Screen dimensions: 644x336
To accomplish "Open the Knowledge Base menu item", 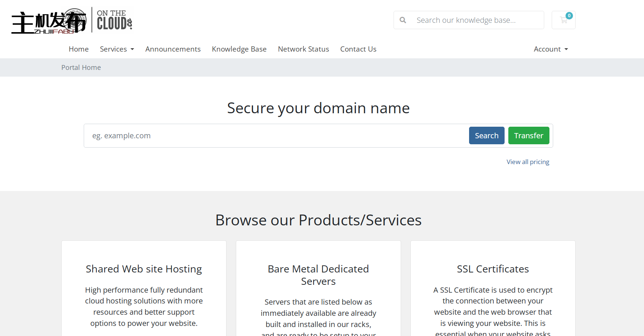I will [239, 49].
